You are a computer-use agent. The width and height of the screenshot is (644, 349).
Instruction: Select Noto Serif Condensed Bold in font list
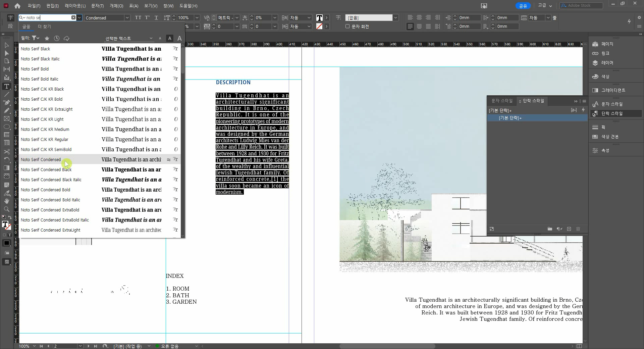coord(100,190)
